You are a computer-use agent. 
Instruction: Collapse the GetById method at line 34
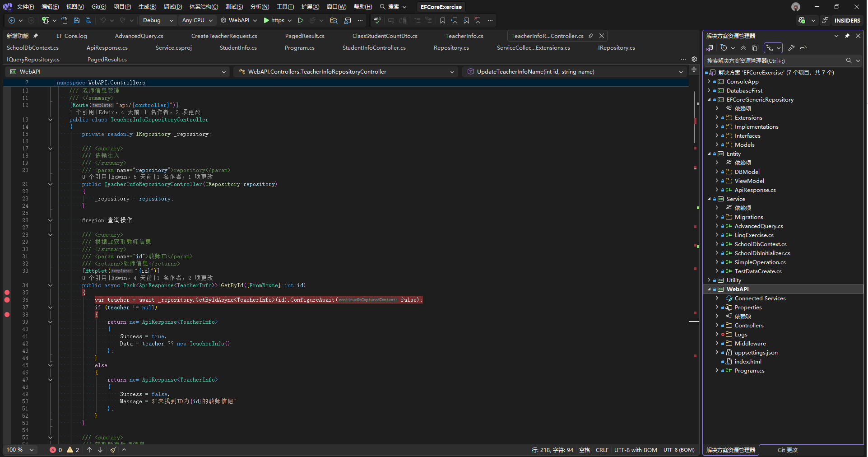(x=50, y=285)
